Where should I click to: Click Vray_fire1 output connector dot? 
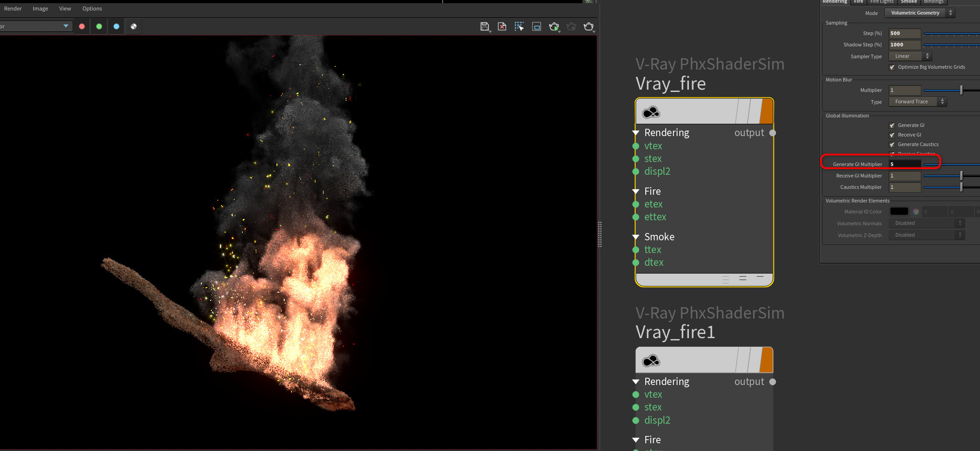point(773,382)
